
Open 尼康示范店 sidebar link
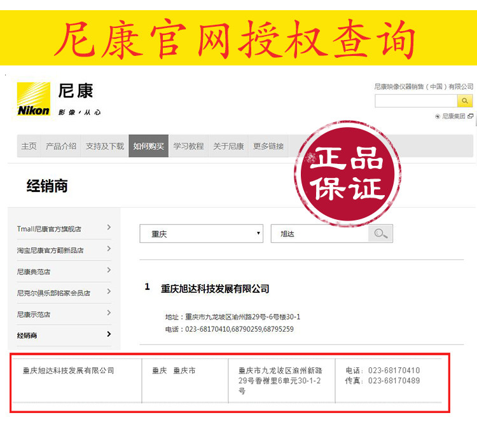pos(34,315)
